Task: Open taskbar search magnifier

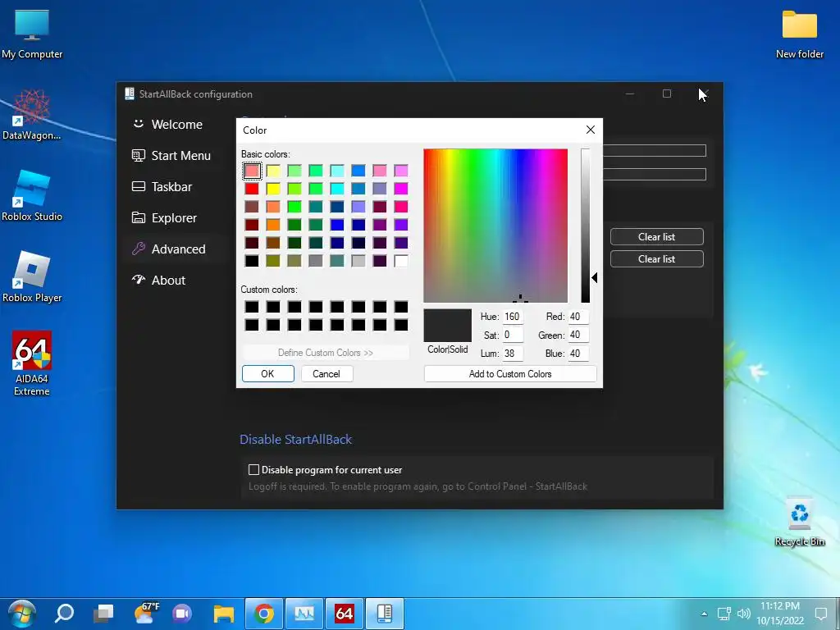Action: (x=64, y=614)
